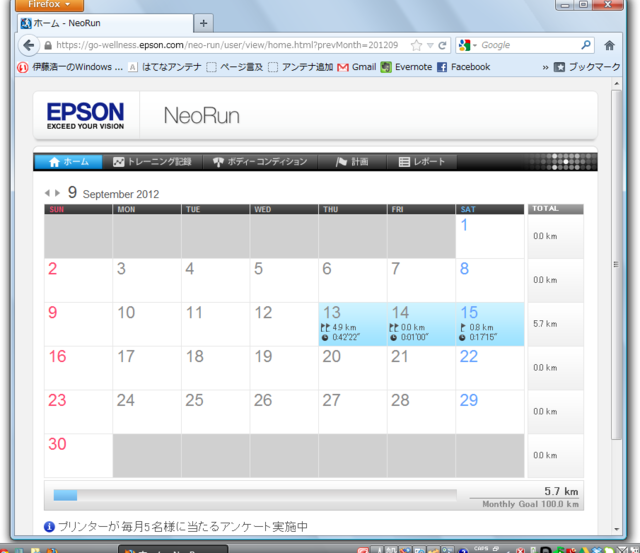The width and height of the screenshot is (640, 553).
Task: Open a new tab with the plus button
Action: (204, 23)
